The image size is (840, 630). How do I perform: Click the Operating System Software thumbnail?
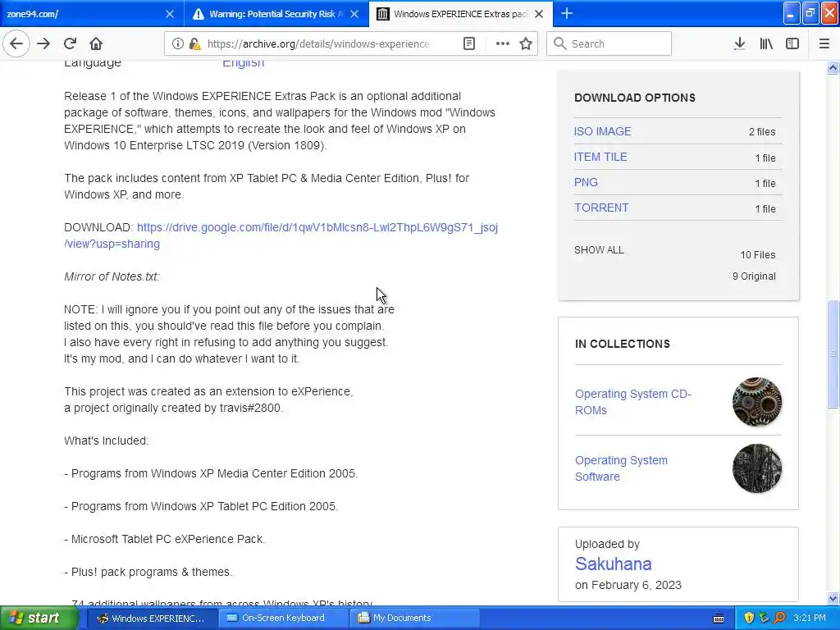pyautogui.click(x=756, y=468)
